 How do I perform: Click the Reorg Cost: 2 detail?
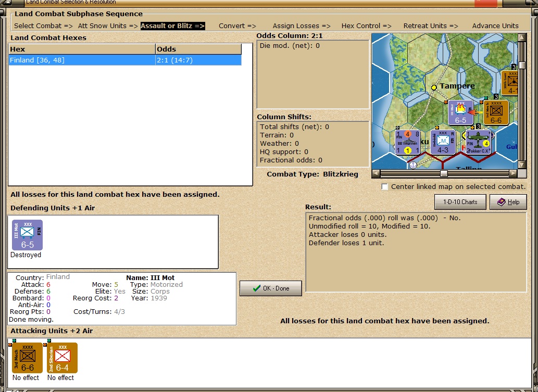tap(95, 298)
